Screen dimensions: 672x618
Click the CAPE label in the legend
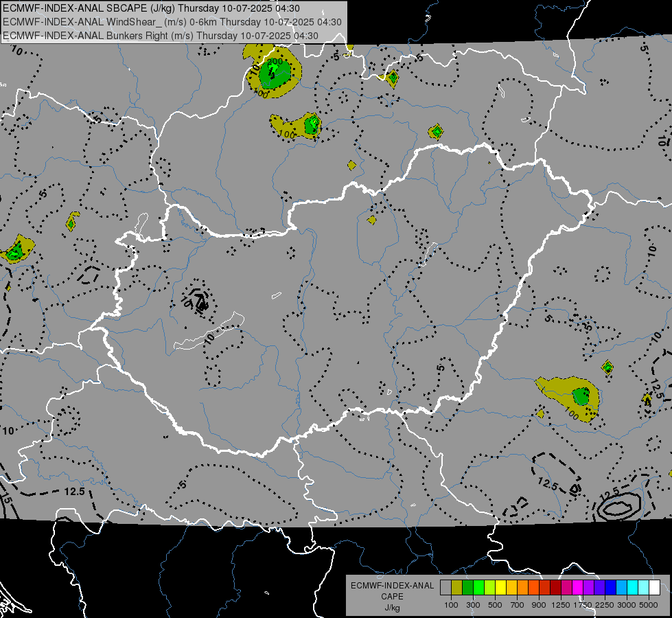[x=392, y=597]
